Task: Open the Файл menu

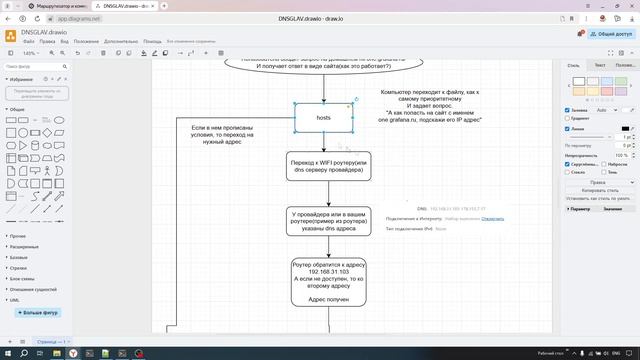Action: (29, 42)
